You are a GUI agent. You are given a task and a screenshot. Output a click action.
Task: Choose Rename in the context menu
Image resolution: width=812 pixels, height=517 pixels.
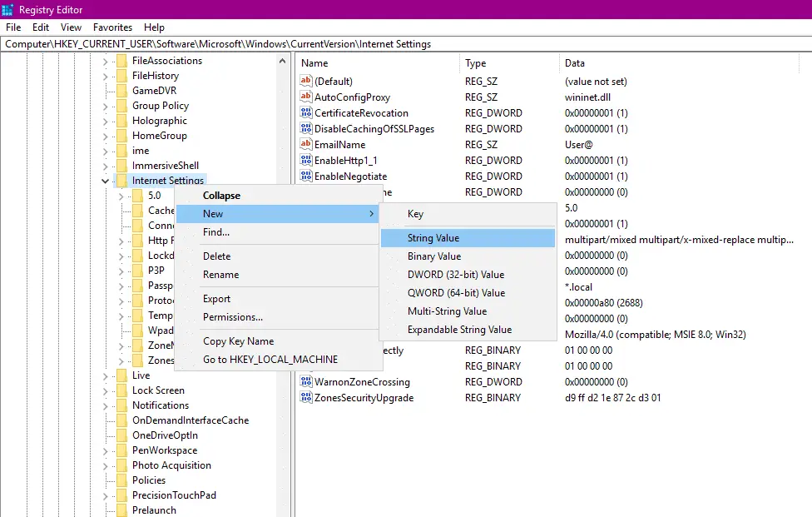[x=278, y=275]
